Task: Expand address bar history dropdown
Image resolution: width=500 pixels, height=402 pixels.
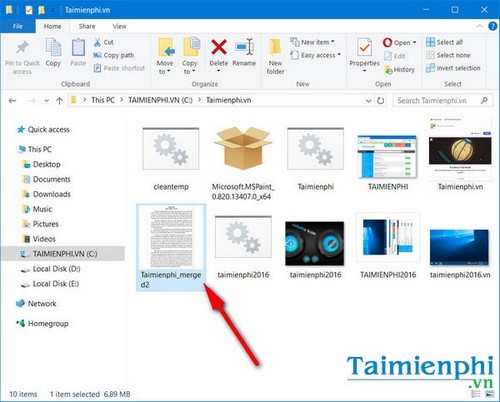Action: (x=368, y=101)
